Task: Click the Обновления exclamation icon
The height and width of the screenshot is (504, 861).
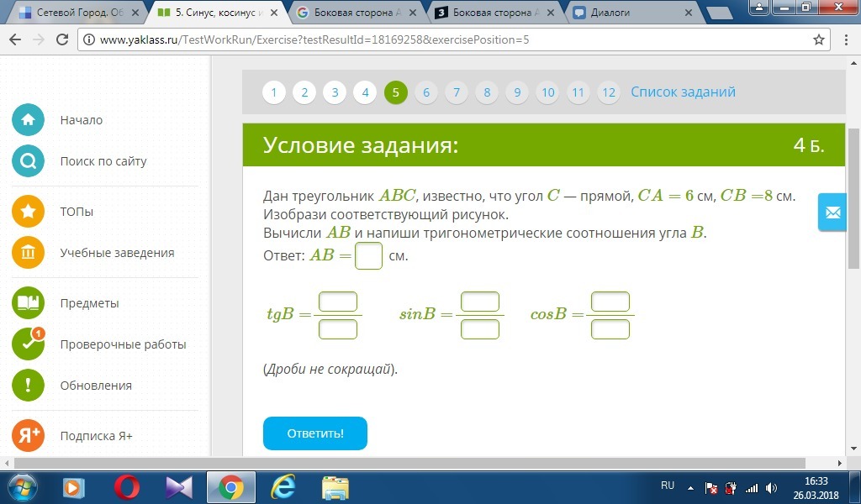Action: pos(28,386)
